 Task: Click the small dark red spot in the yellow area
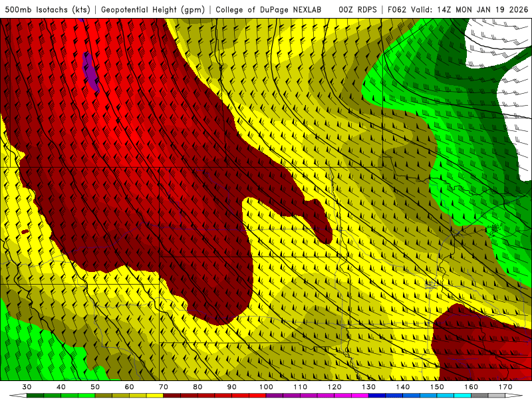[x=25, y=231]
